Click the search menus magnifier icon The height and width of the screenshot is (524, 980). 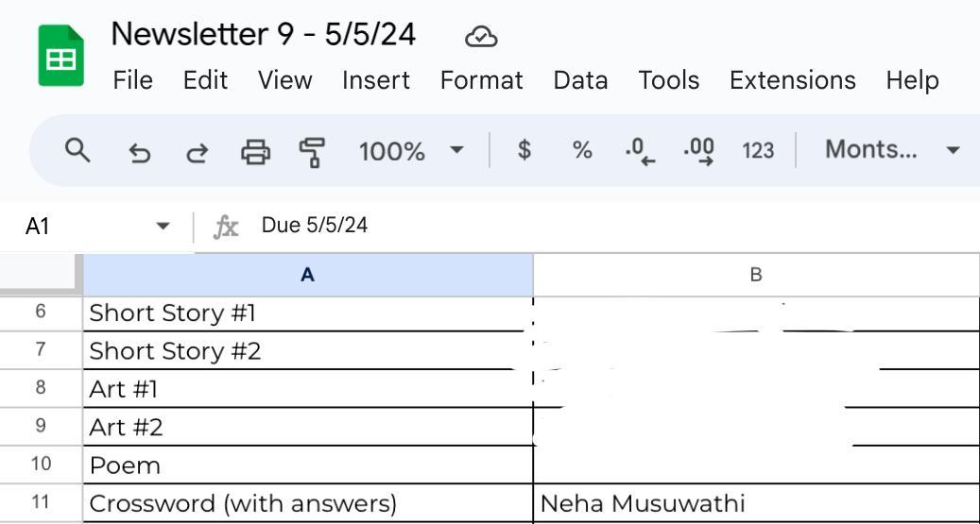(77, 150)
